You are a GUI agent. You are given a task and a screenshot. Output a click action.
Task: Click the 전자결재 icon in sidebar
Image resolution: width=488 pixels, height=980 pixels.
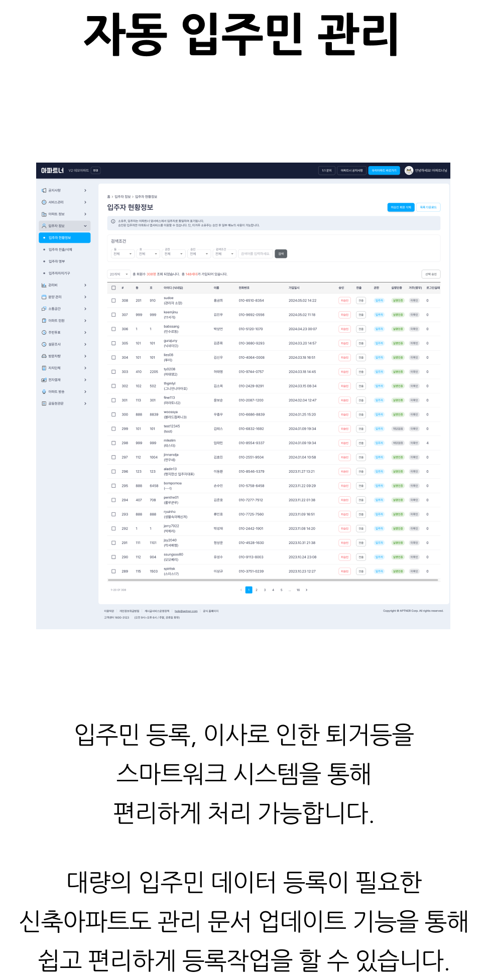(x=44, y=380)
